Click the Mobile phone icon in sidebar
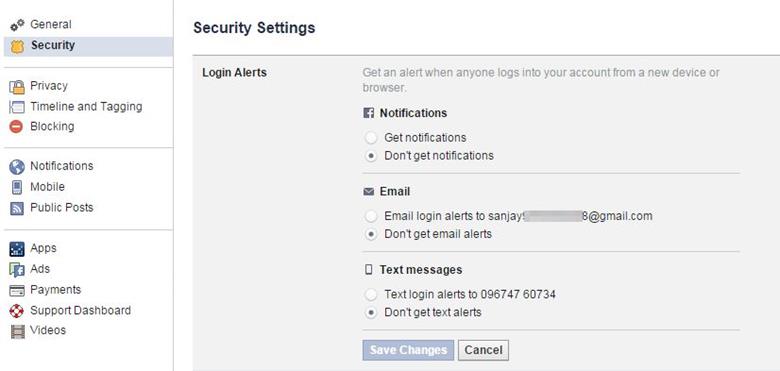Image resolution: width=780 pixels, height=371 pixels. (x=17, y=187)
